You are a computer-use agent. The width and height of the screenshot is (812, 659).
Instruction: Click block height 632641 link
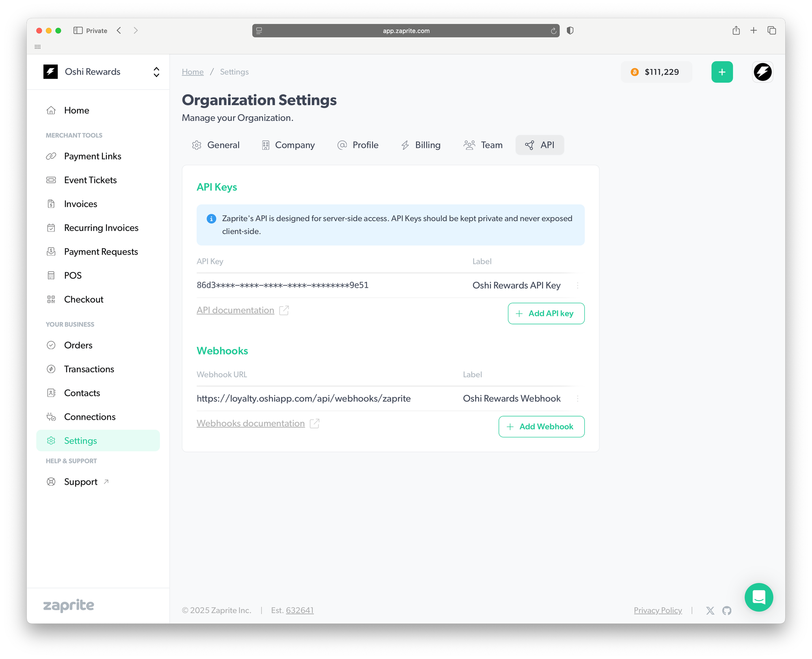coord(299,610)
